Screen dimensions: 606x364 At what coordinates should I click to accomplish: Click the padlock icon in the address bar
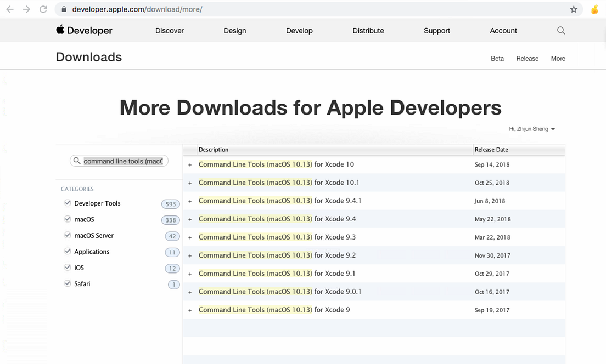click(x=63, y=9)
